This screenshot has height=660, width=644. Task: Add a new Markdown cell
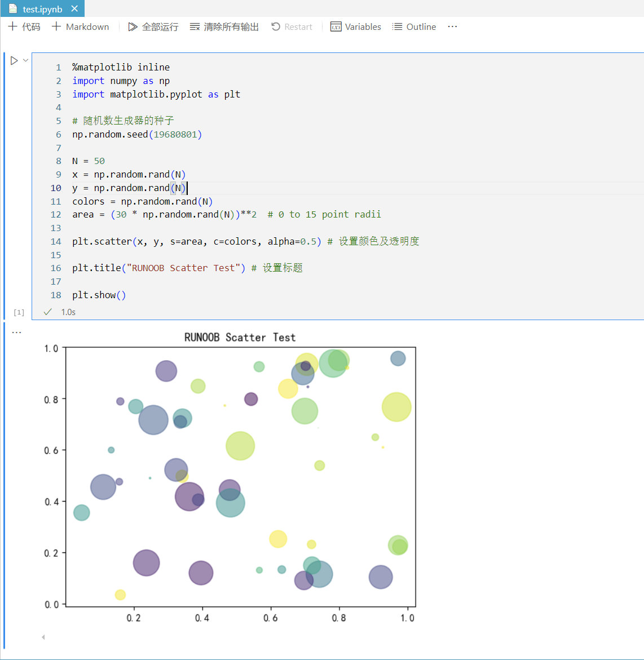tap(81, 26)
